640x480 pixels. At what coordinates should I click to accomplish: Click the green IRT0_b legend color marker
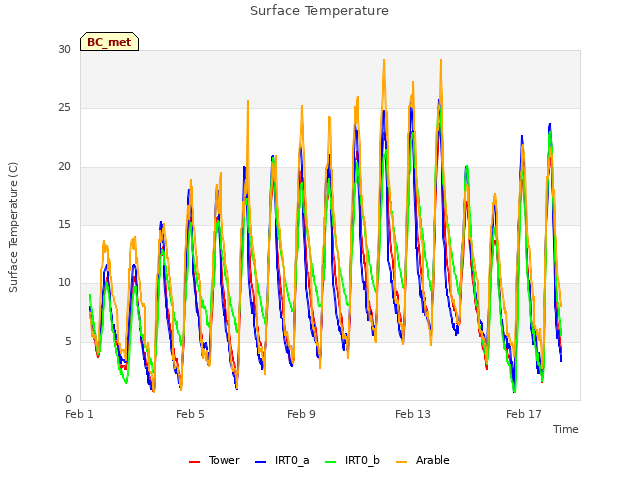pos(331,462)
